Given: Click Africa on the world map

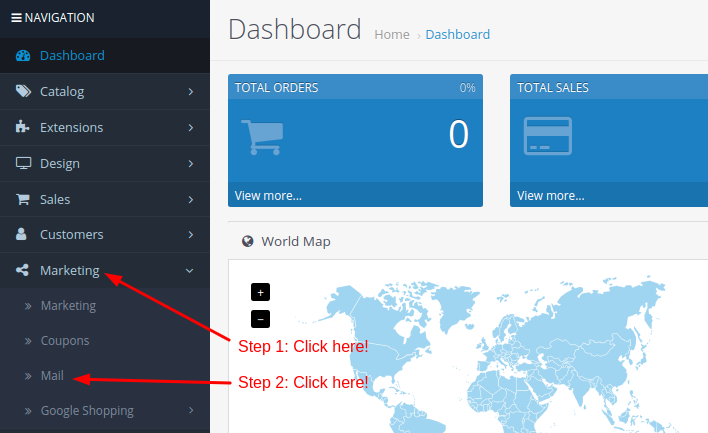Looking at the screenshot, I should coord(510,402).
